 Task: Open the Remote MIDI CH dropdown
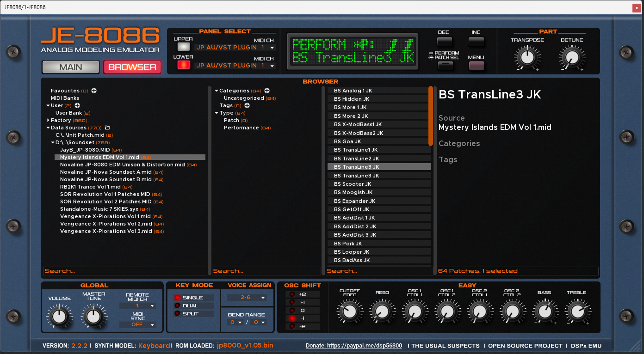click(137, 306)
